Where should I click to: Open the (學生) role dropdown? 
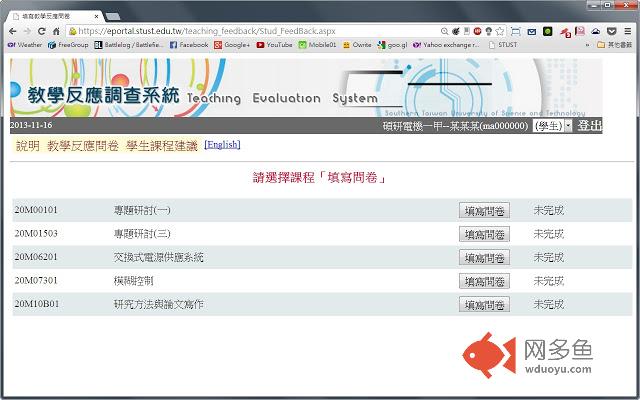point(553,126)
